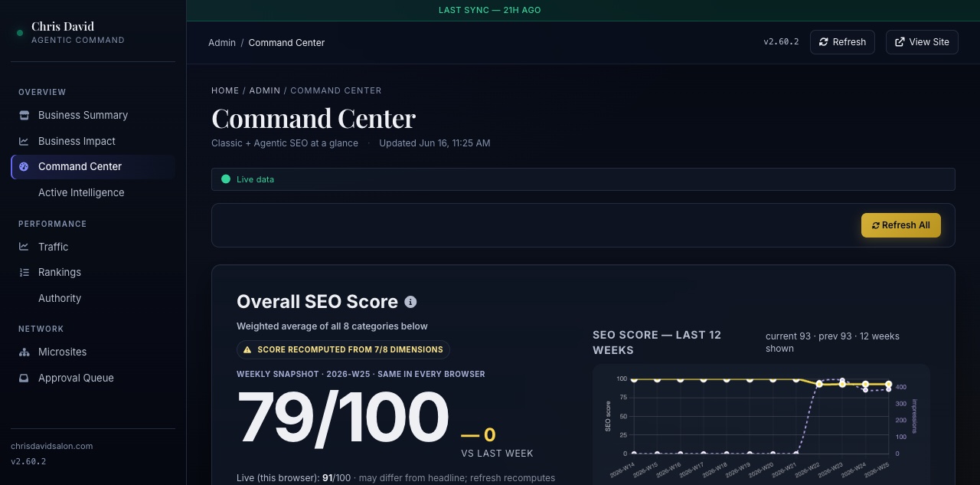Open Microsites under Network
This screenshot has width=980, height=485.
coord(93,352)
